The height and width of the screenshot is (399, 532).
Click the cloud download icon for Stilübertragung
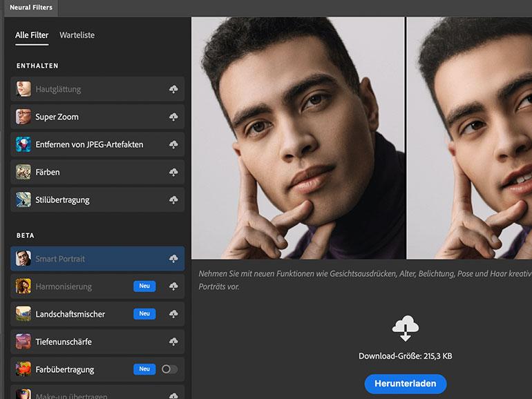(x=173, y=200)
